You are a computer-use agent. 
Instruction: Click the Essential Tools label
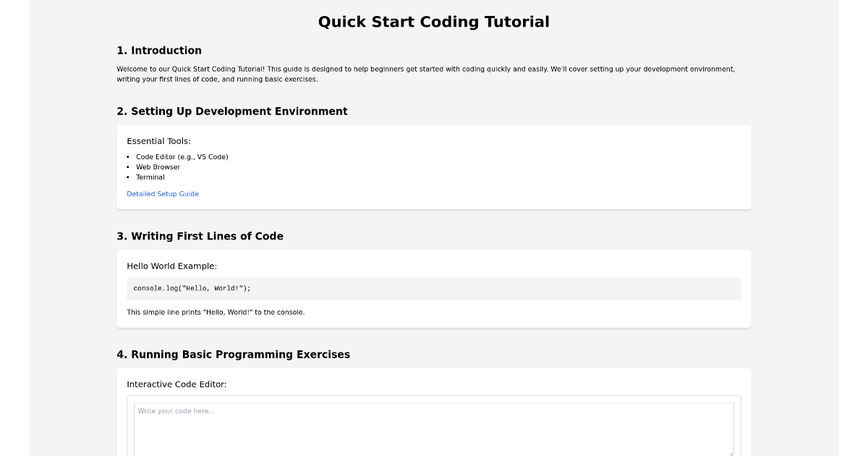pyautogui.click(x=158, y=141)
